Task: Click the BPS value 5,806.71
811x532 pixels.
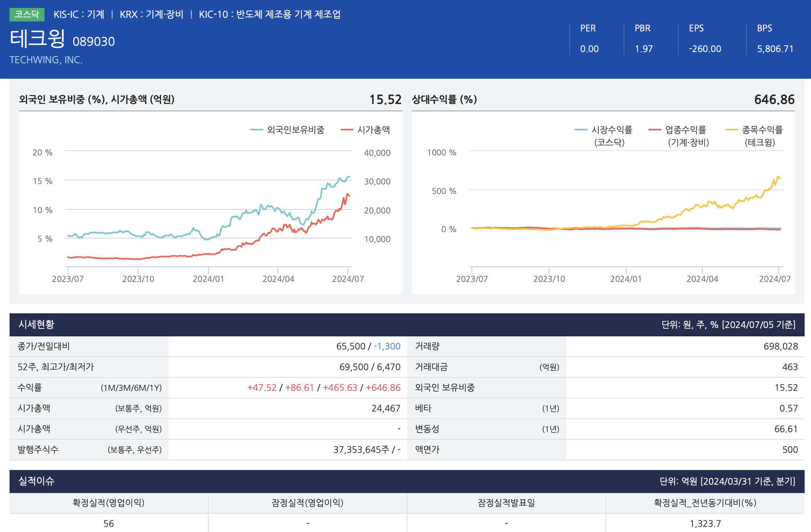Action: click(775, 49)
